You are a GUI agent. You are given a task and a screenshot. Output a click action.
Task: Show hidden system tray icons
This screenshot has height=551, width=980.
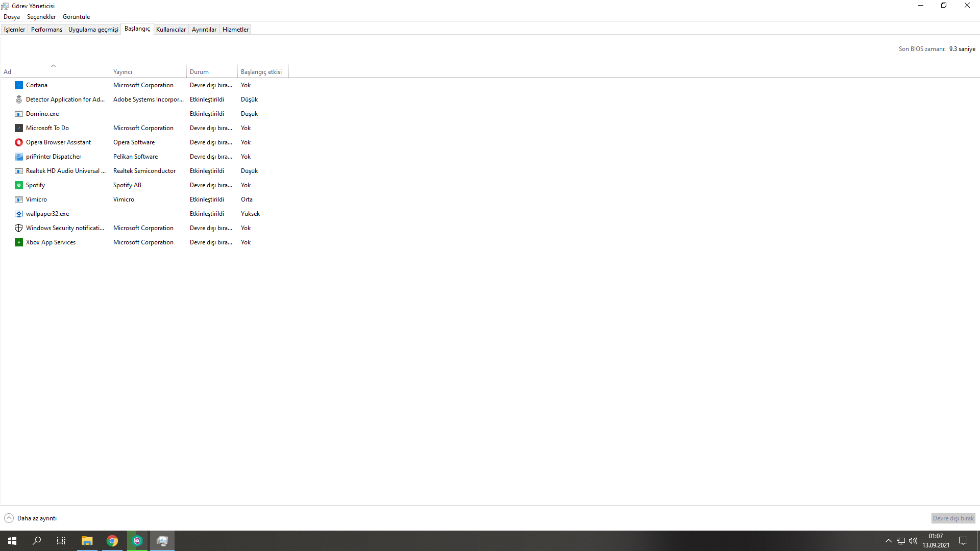point(889,541)
